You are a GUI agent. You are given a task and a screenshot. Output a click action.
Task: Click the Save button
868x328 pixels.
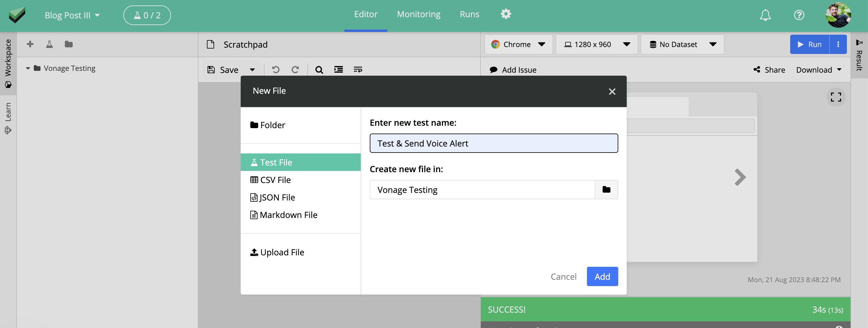pyautogui.click(x=223, y=70)
